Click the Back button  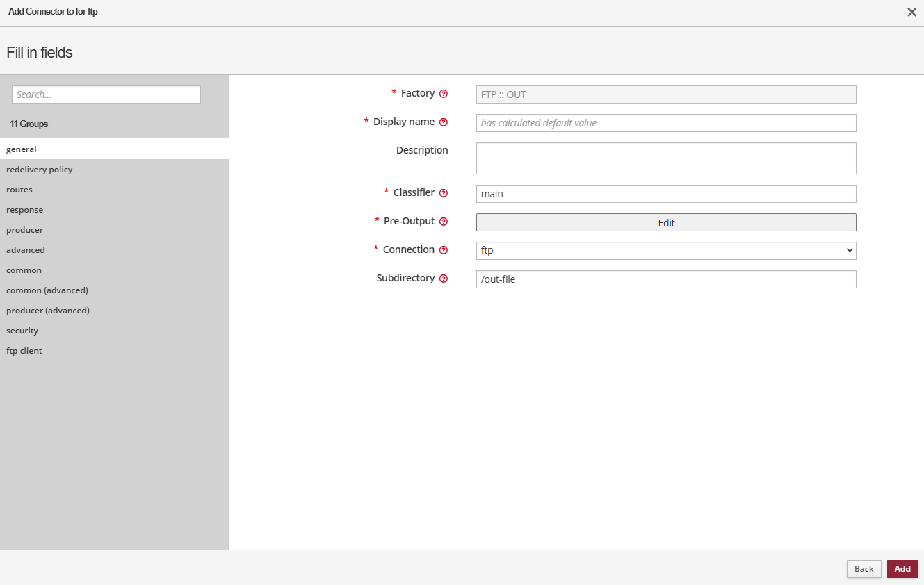pyautogui.click(x=864, y=569)
